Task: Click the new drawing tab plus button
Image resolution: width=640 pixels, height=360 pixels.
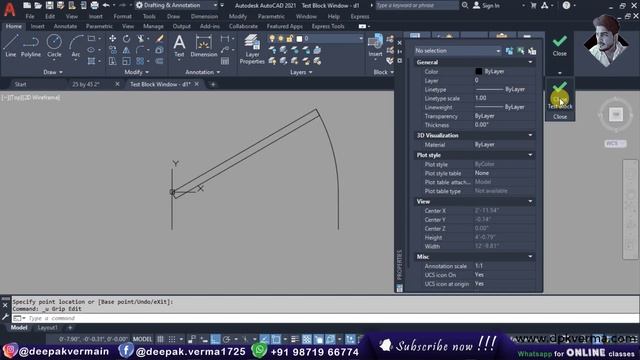Action: (x=213, y=84)
